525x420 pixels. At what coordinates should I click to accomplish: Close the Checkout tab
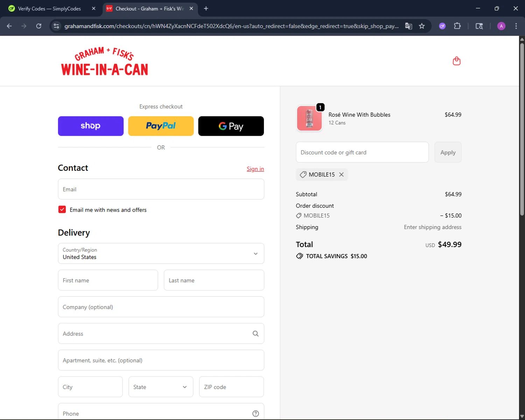(x=191, y=8)
